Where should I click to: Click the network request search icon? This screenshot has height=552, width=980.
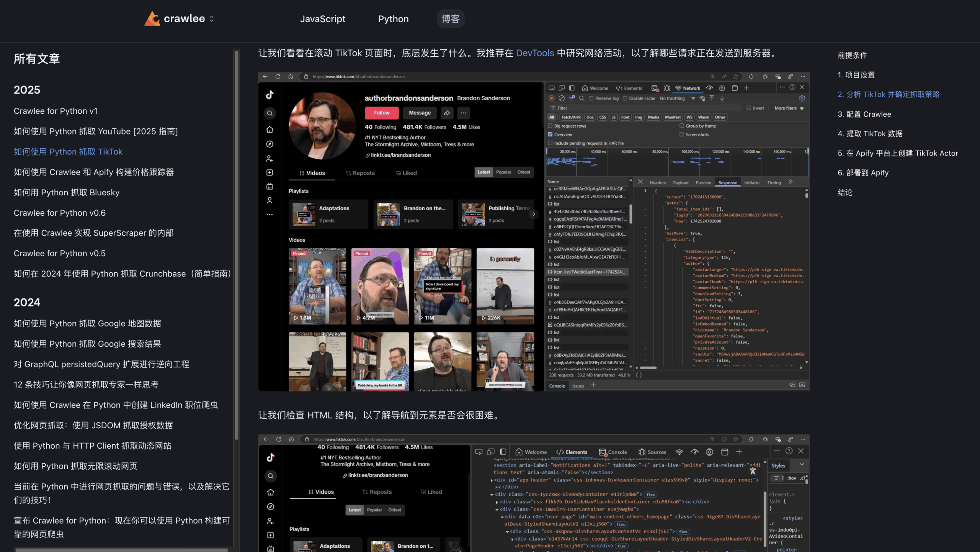point(582,98)
